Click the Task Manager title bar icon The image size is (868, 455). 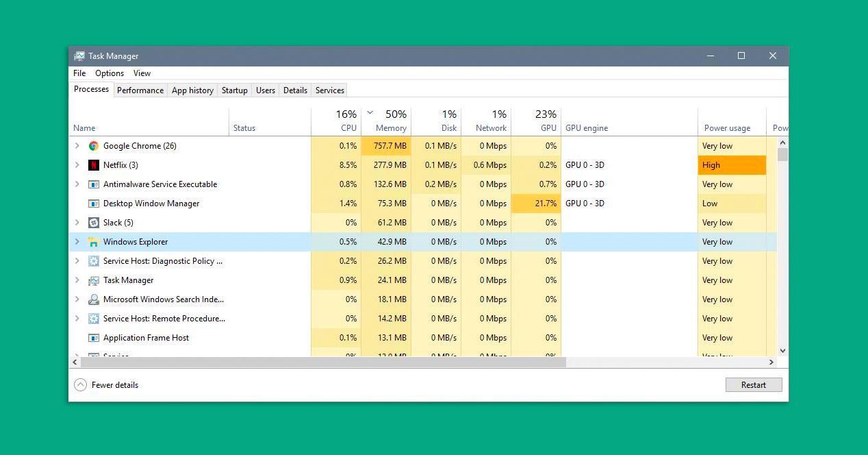79,56
